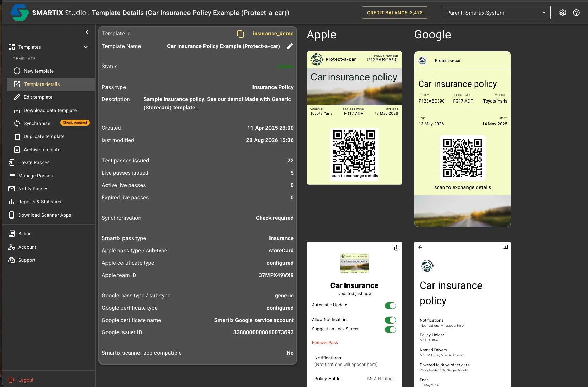The height and width of the screenshot is (387, 588).
Task: Click the Notify Passes envelope icon
Action: click(12, 189)
